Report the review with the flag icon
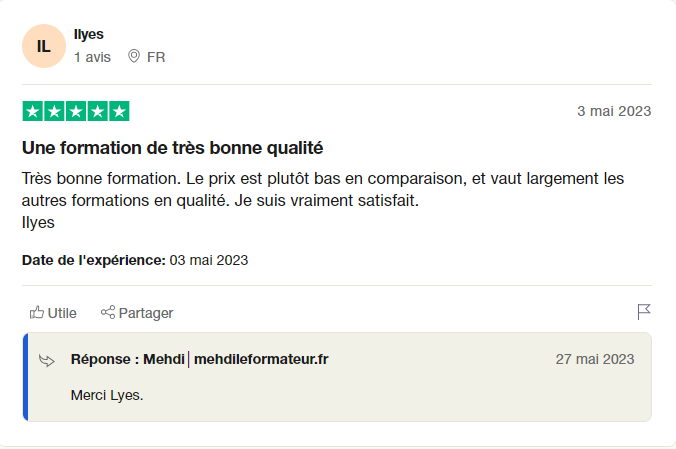The image size is (676, 449). click(644, 312)
